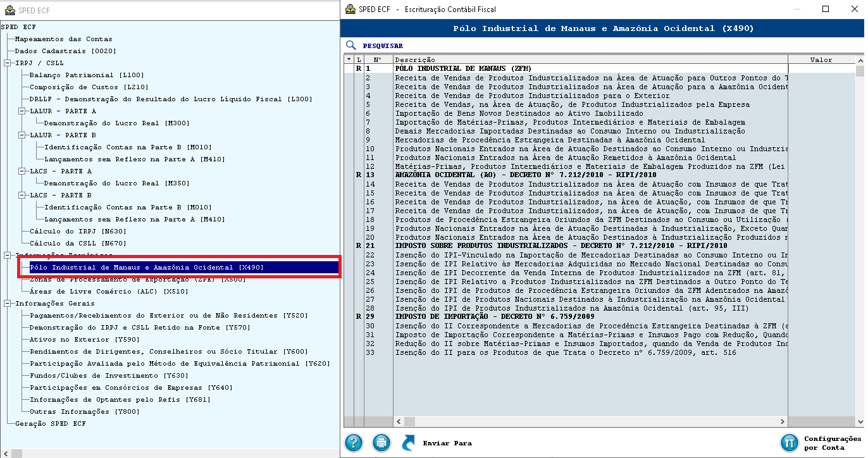Open Geração SPED ECF
This screenshot has height=458, width=868.
pos(50,423)
